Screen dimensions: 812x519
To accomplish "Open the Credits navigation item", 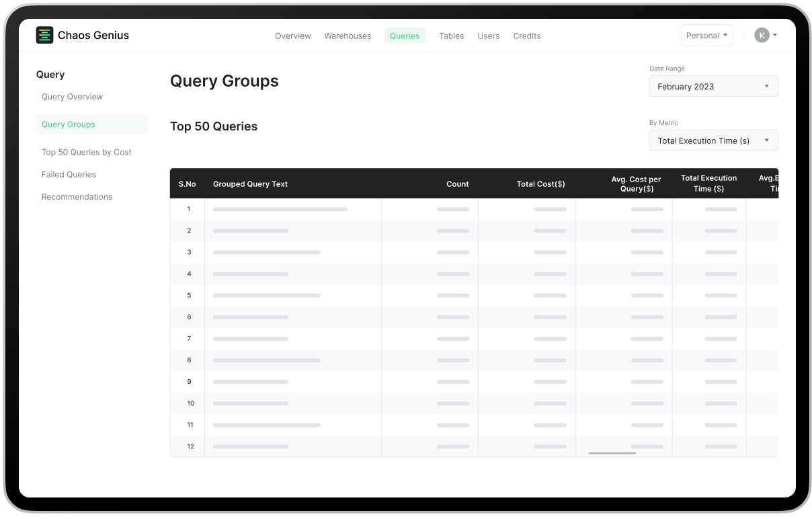I will click(527, 36).
